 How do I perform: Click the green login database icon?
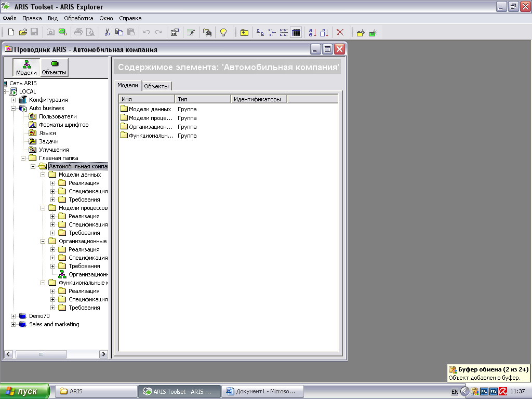coord(62,32)
